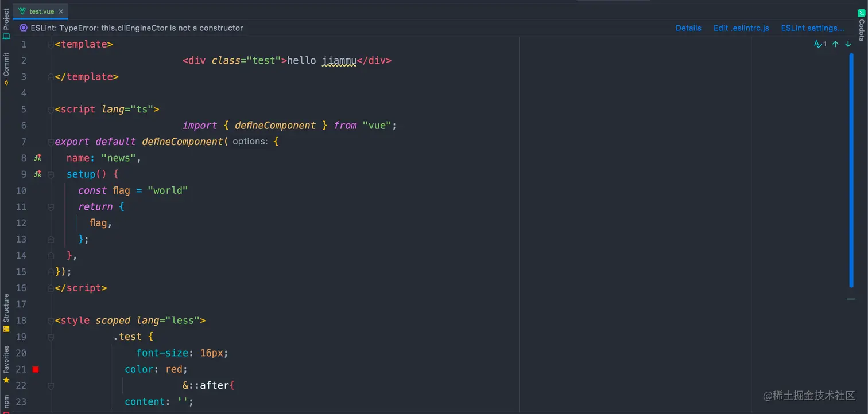Click the defineComponent import name on line 6

(275, 125)
